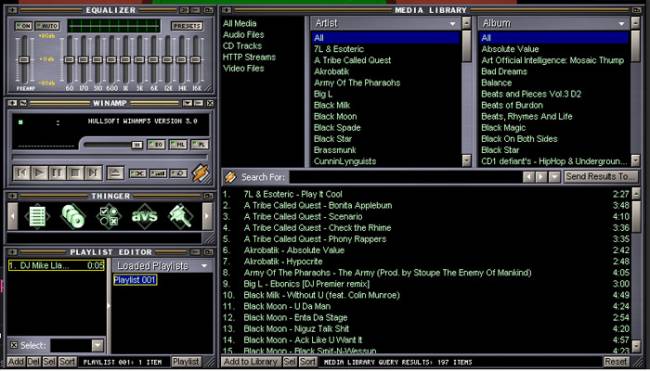The image size is (650, 371).
Task: Open the Artist column dropdown
Action: [x=453, y=24]
